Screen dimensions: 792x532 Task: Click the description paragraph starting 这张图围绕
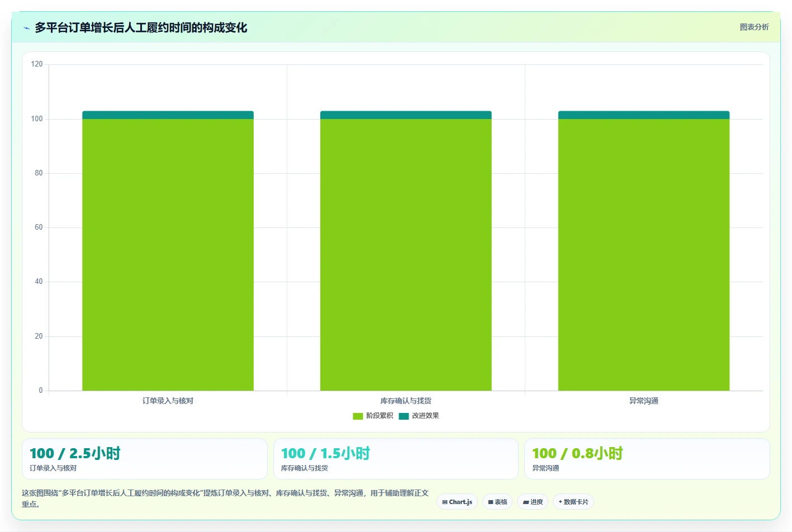point(225,498)
